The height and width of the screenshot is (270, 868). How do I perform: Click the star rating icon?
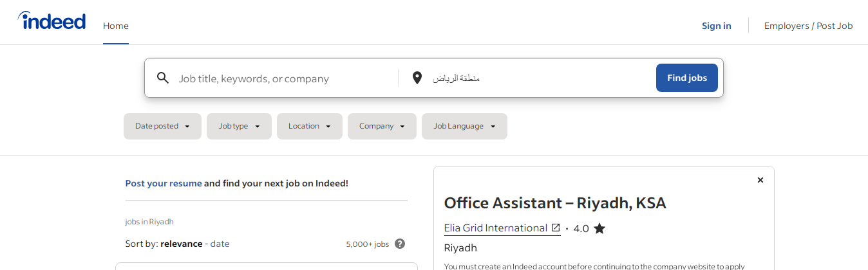[599, 228]
